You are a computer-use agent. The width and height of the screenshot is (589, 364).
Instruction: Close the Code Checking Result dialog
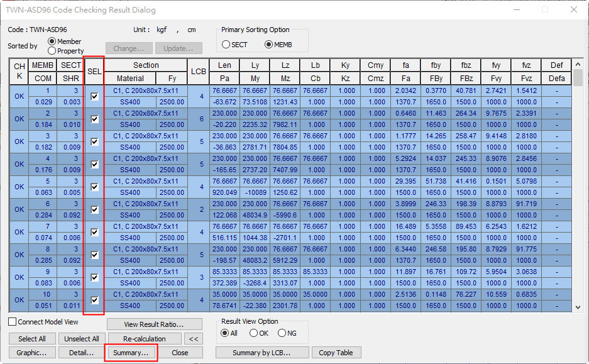pyautogui.click(x=573, y=10)
